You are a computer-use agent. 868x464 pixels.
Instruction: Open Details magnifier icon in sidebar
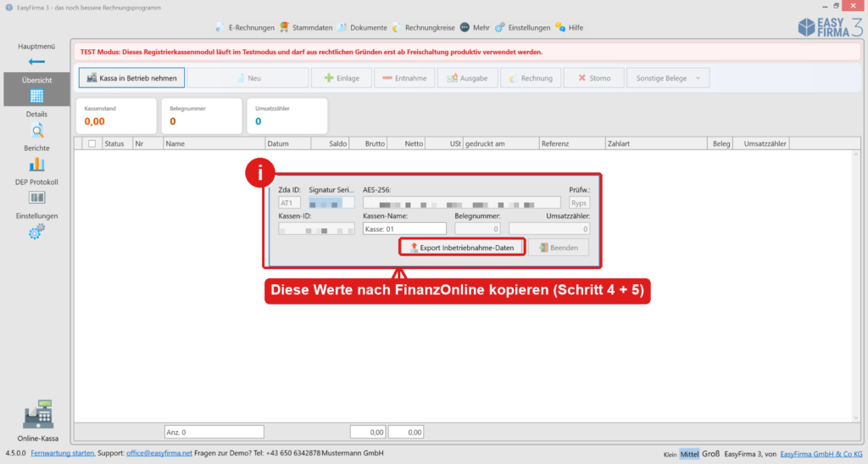[37, 131]
